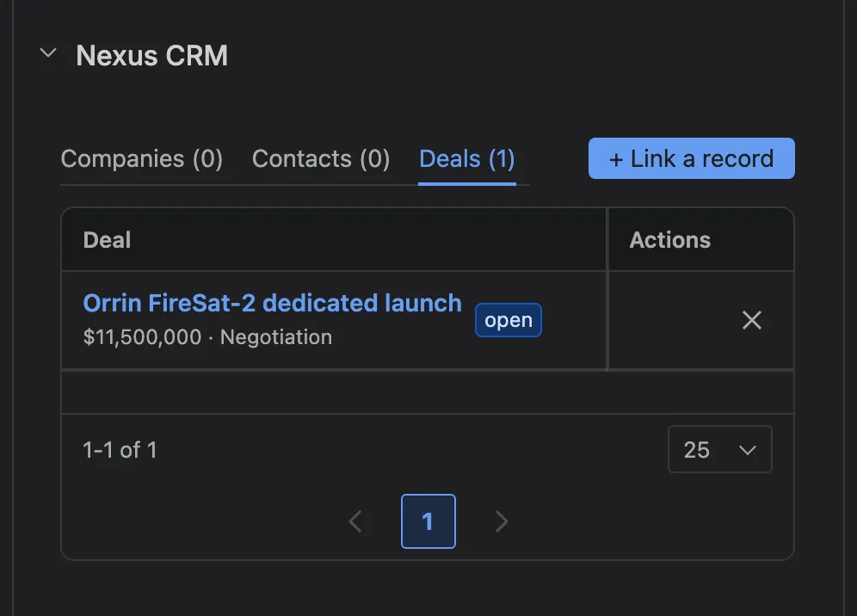Click the Nexus CRM heading
Image resolution: width=857 pixels, height=616 pixels.
click(x=152, y=55)
